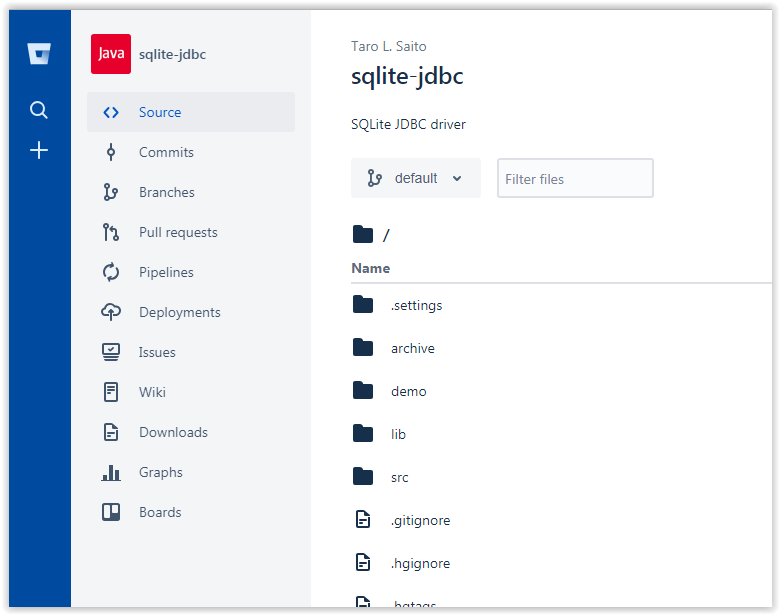Click the Commits icon
Viewport: 780px width, 615px height.
(x=111, y=152)
